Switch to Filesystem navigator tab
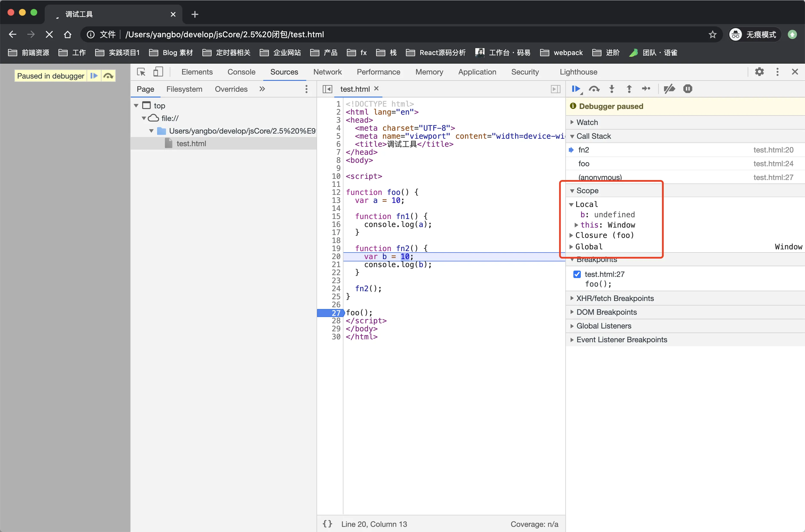The height and width of the screenshot is (532, 805). coord(184,89)
